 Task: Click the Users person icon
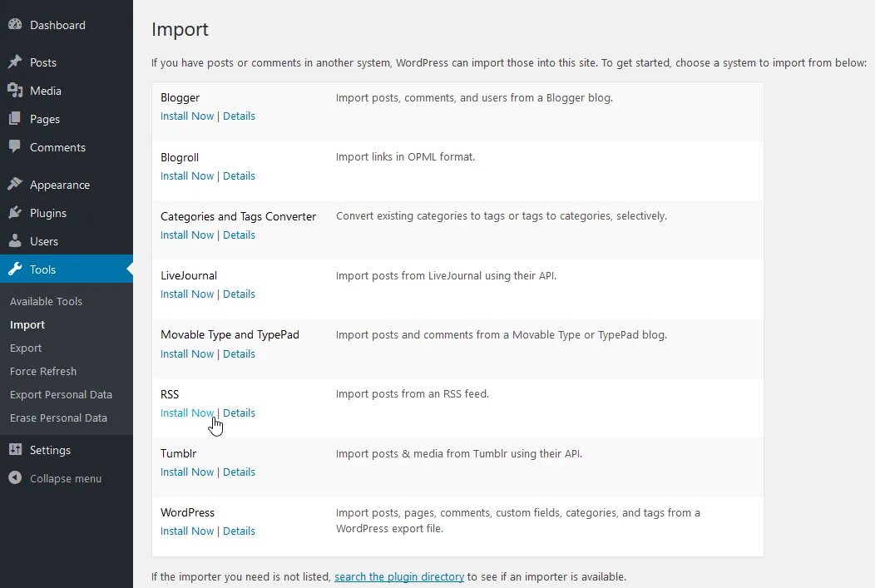pos(15,241)
